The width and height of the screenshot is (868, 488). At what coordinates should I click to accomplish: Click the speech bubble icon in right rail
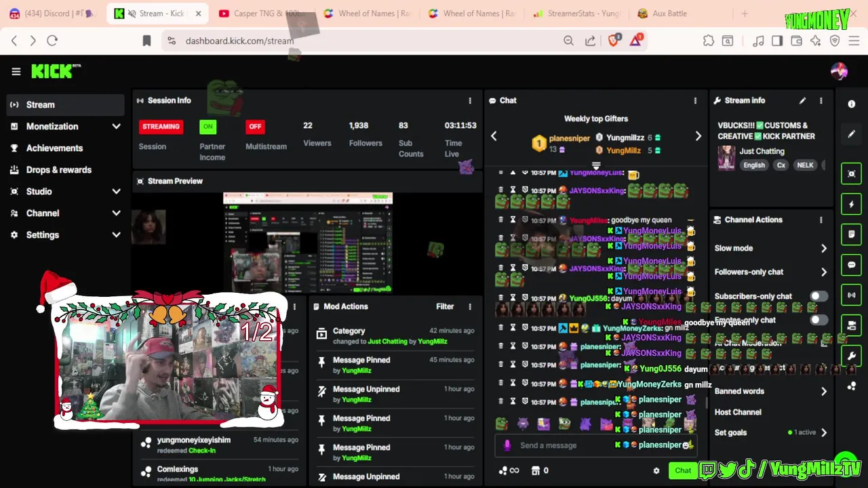point(852,265)
